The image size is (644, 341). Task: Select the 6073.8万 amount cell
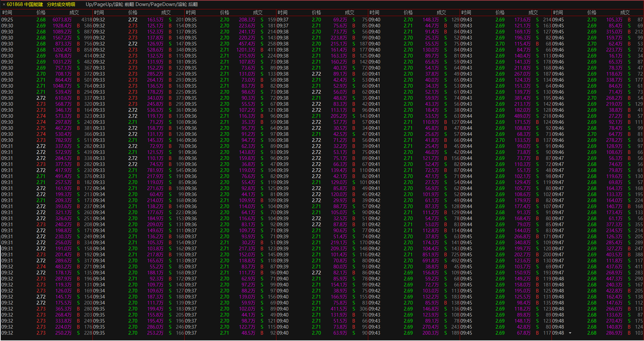(x=62, y=20)
